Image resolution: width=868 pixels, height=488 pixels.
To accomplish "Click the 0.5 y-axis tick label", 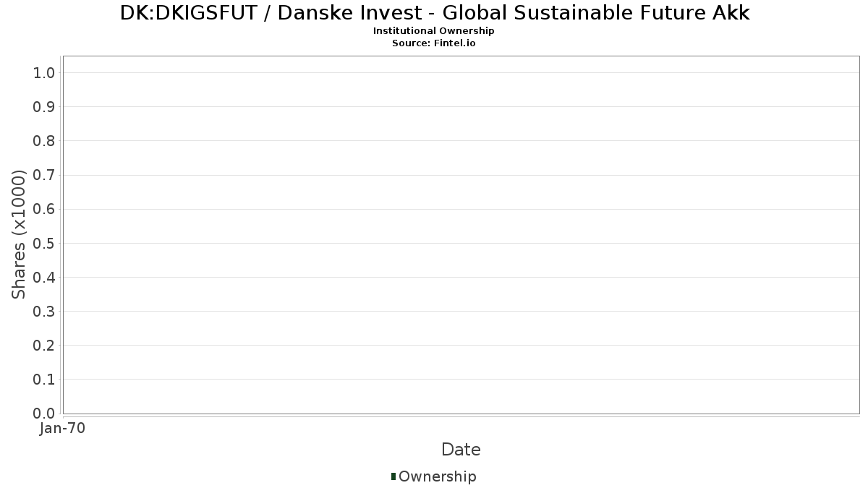I will [x=44, y=243].
